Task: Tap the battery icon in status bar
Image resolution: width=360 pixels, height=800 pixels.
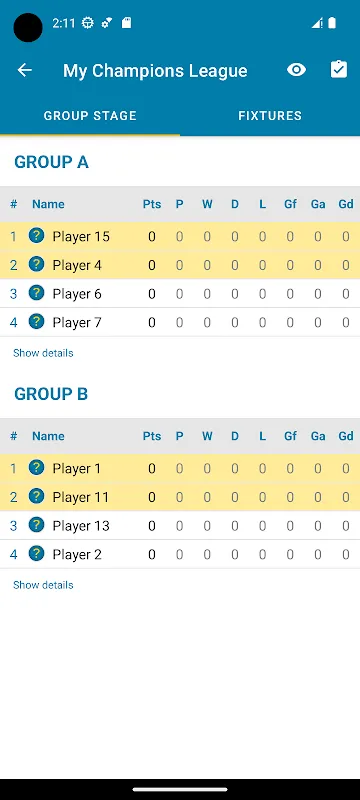Action: 332,23
